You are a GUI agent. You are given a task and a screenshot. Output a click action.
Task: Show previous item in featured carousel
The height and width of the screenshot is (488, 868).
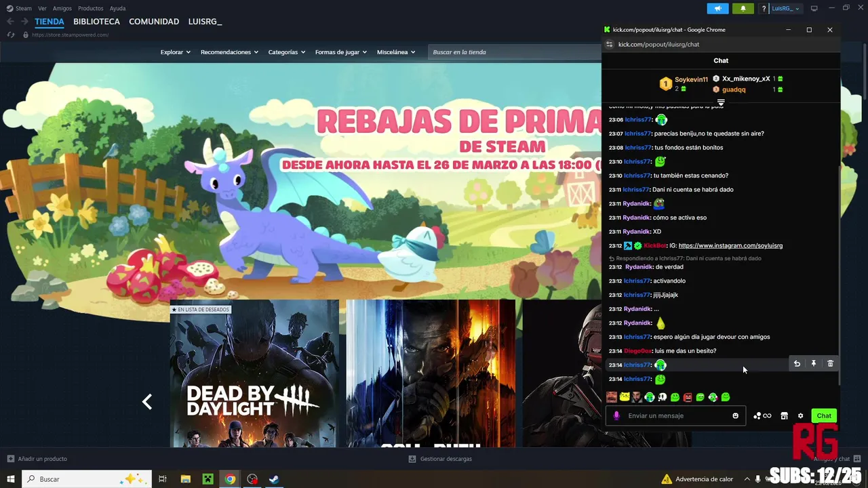147,402
